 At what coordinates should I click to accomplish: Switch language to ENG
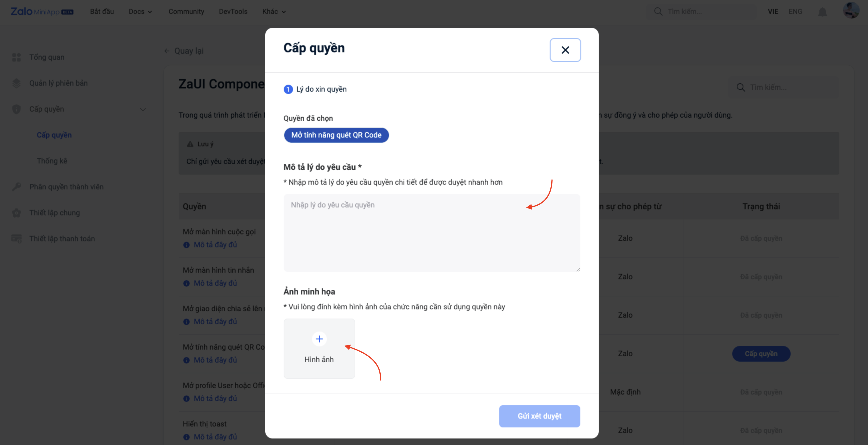(x=795, y=11)
